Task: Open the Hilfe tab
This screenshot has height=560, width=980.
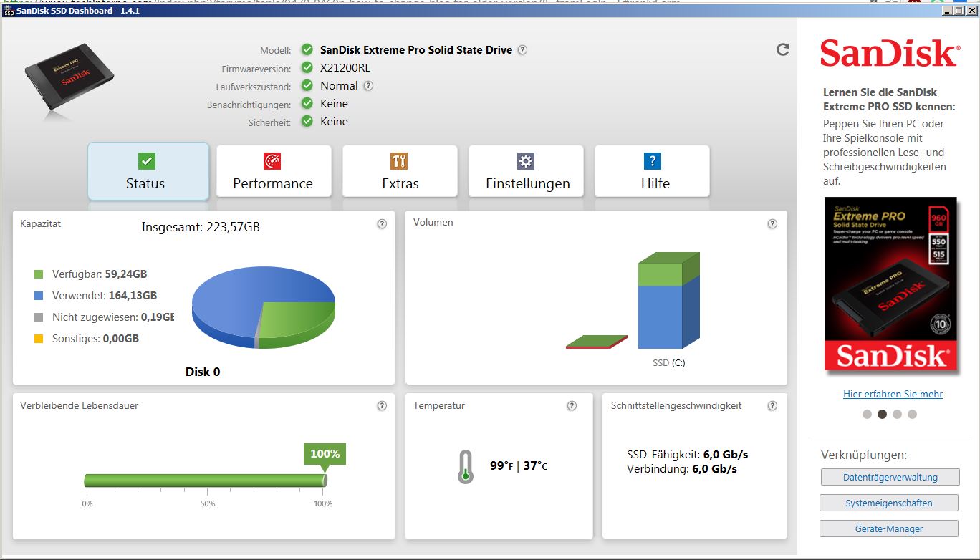Action: [x=652, y=171]
